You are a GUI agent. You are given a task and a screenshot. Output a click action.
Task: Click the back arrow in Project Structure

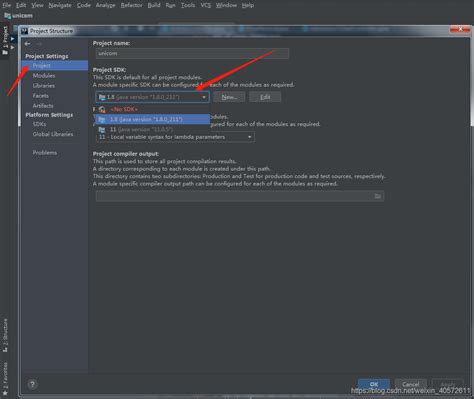[x=27, y=44]
